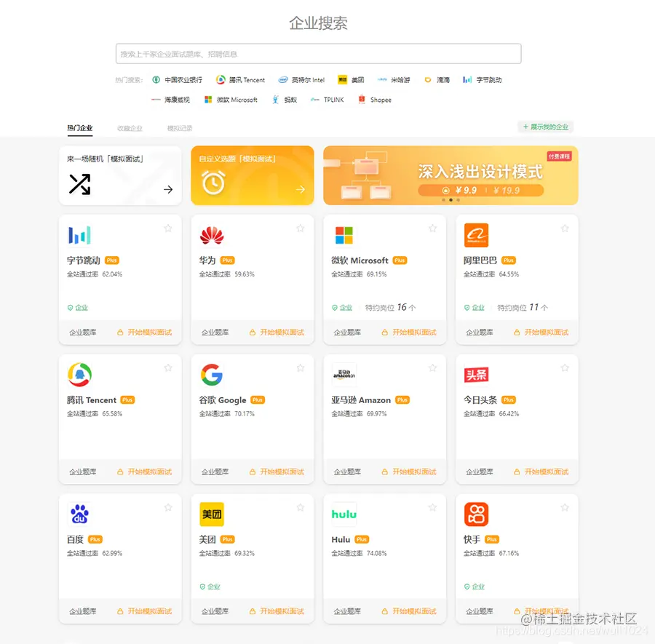Click the Huawei company logo
Viewport: 655px width, 644px height.
[x=212, y=235]
